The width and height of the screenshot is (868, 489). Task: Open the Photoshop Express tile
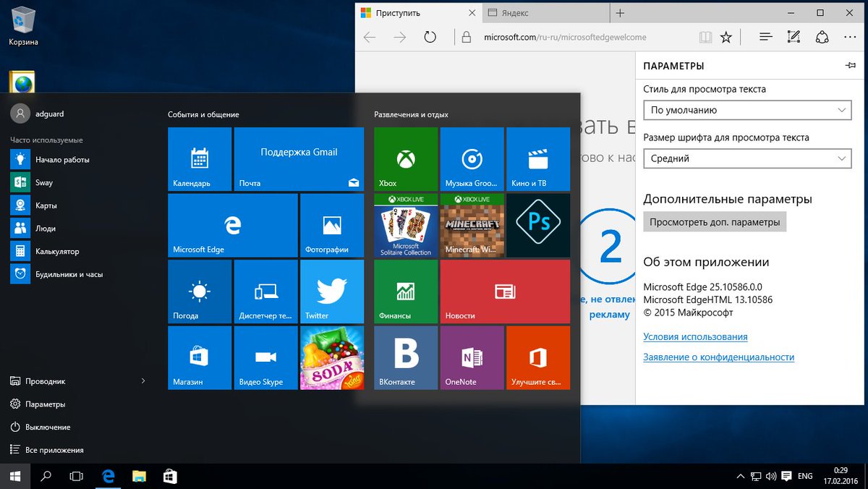[x=538, y=225]
